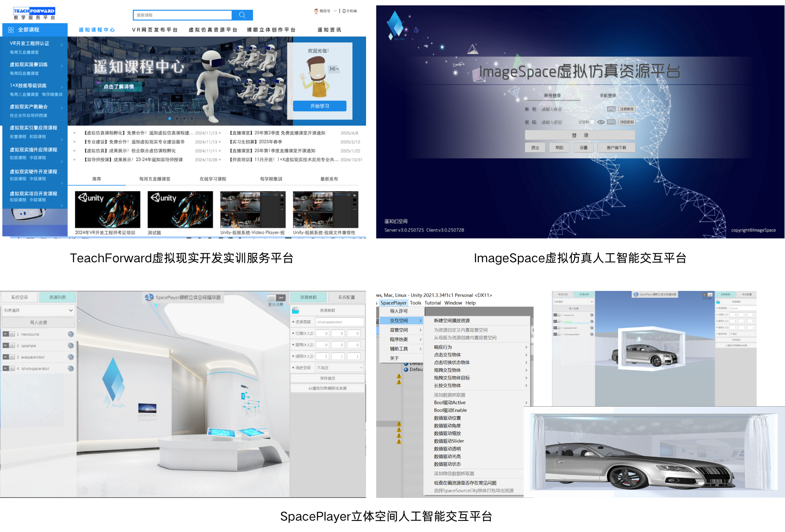Open gear settings for newsource in lobby SpacePlayer
Viewport: 785px width, 532px height.
pos(71,334)
